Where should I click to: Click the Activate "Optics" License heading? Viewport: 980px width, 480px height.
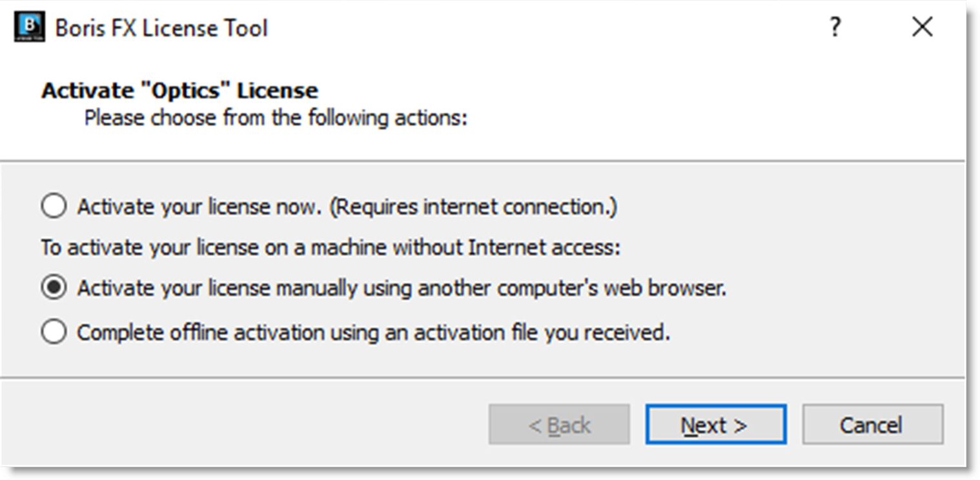(x=179, y=90)
